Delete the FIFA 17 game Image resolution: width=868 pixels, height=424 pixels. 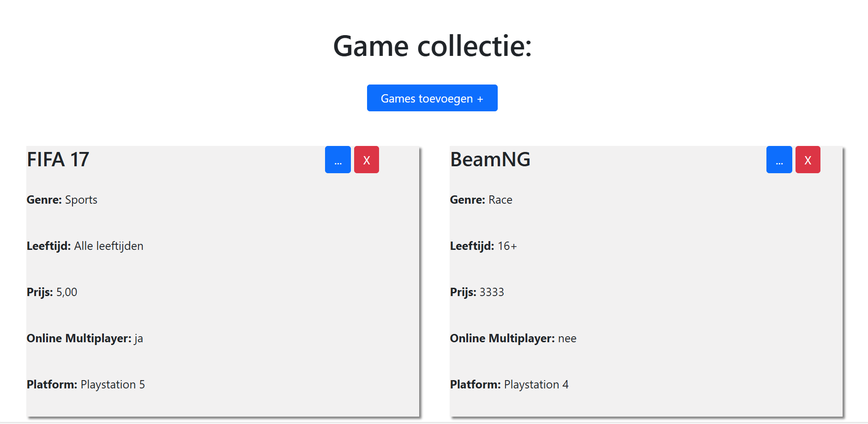click(367, 160)
